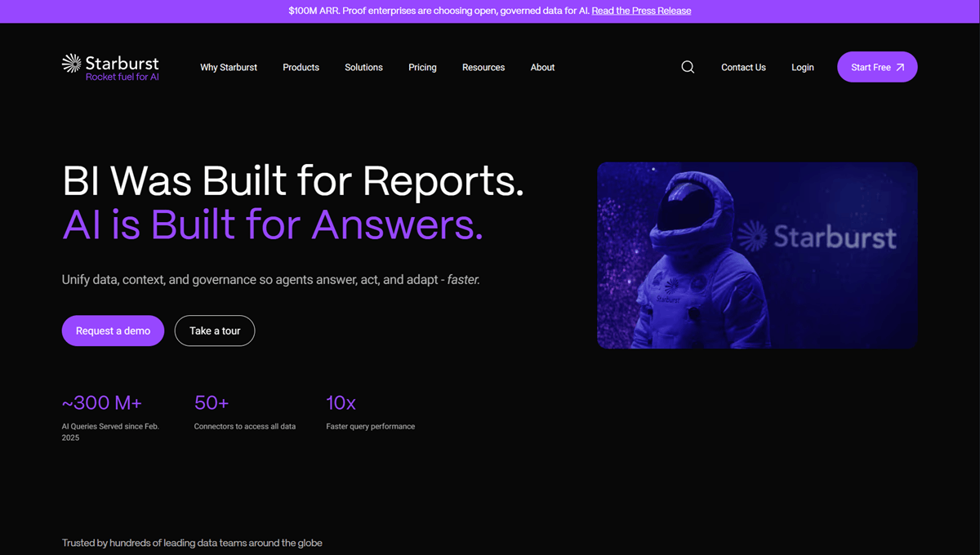
Task: Open the Solutions menu
Action: 363,67
